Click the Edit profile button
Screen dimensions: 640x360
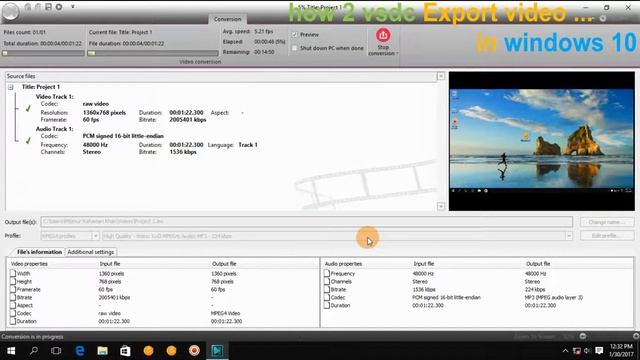(607, 236)
